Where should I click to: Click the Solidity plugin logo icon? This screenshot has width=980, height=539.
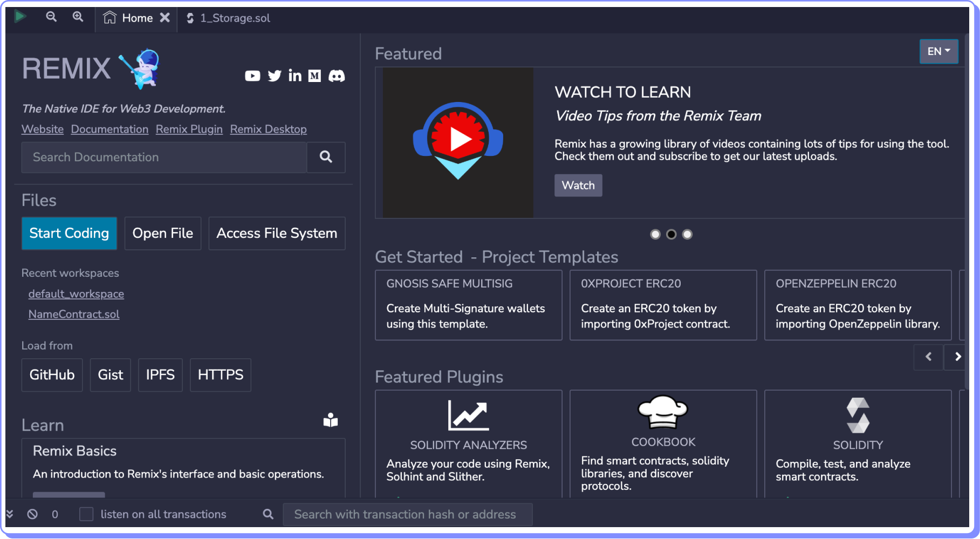(858, 415)
